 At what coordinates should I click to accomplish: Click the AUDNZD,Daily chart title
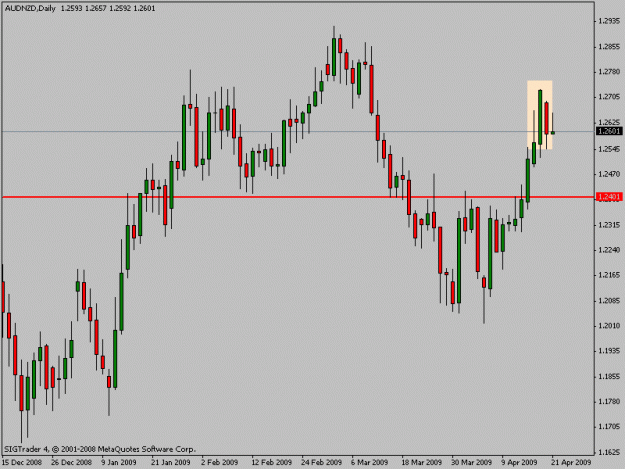30,8
